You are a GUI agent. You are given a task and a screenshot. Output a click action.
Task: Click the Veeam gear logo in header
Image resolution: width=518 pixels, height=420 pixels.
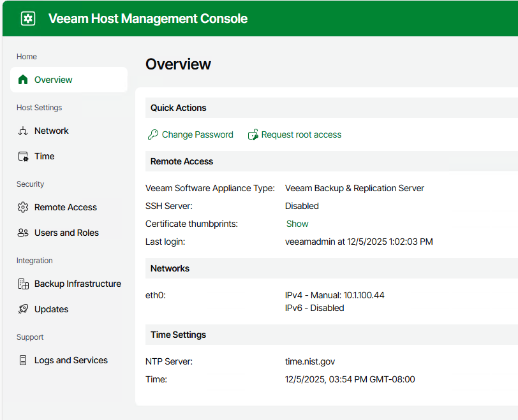click(28, 18)
